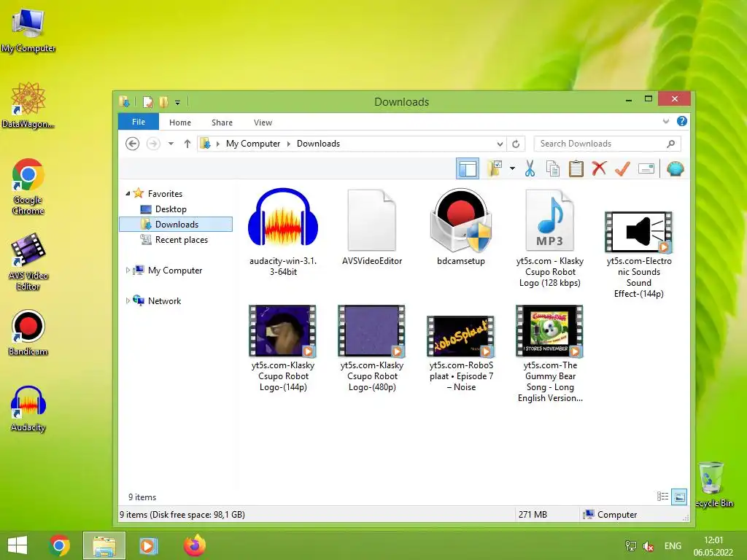Select Klasky Csupo Robot Logo-(480p) video
Screen dimensions: 747x560
coord(372,349)
